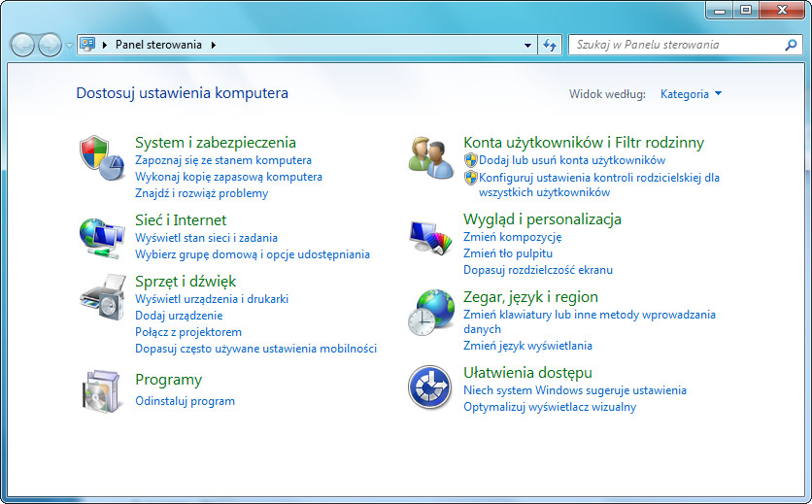Click Połącz z projektorem link

point(188,332)
